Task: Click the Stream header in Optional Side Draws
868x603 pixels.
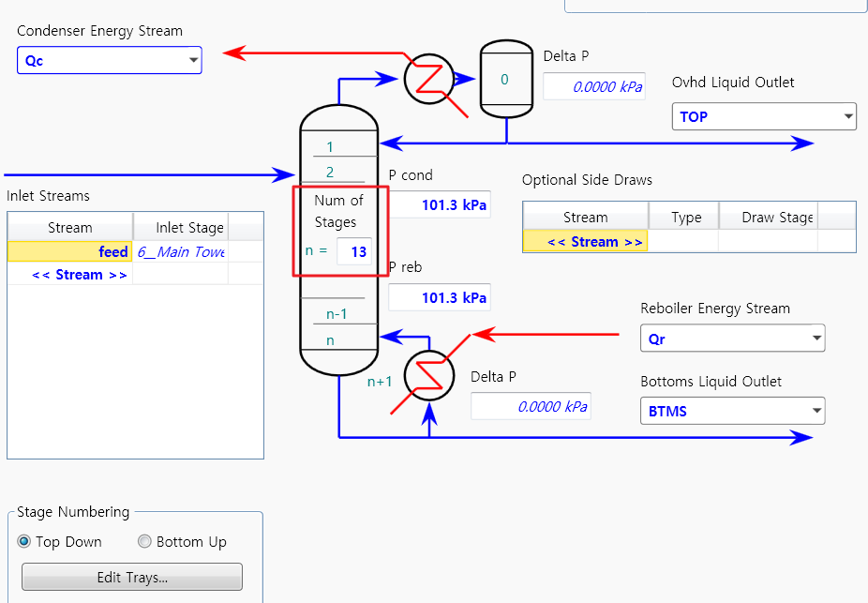Action: click(585, 217)
